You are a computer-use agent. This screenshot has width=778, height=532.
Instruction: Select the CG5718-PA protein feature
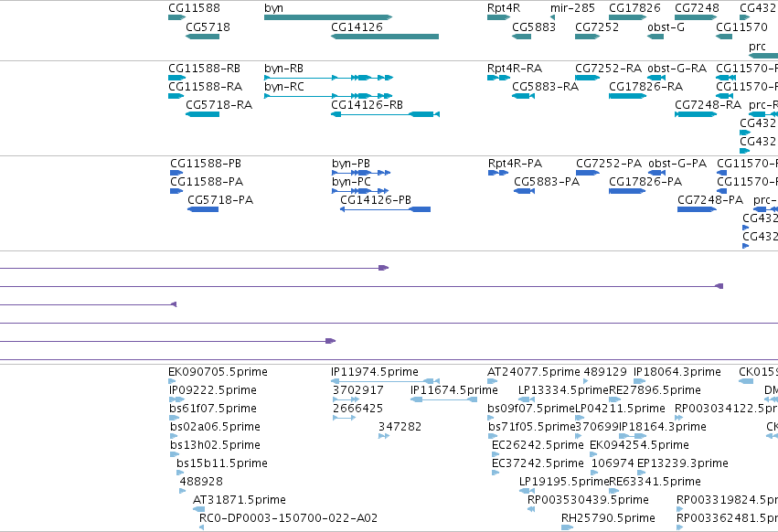click(x=203, y=209)
